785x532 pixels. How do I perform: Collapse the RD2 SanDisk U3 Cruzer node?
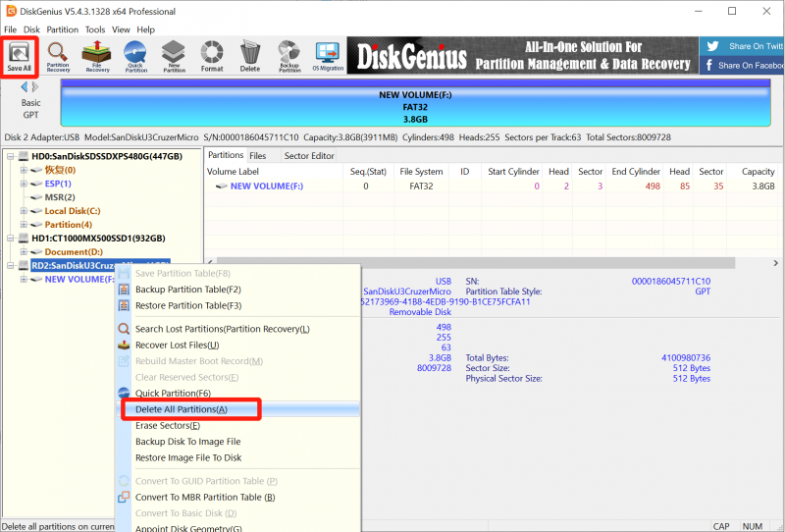click(x=10, y=265)
